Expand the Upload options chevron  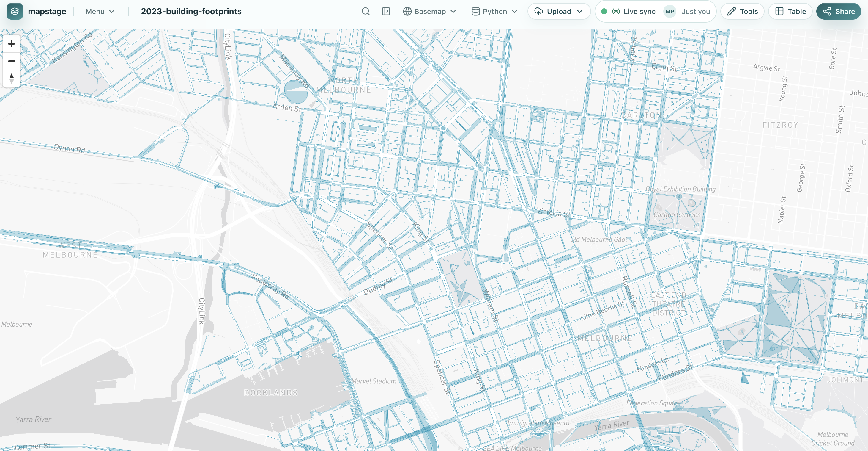580,11
